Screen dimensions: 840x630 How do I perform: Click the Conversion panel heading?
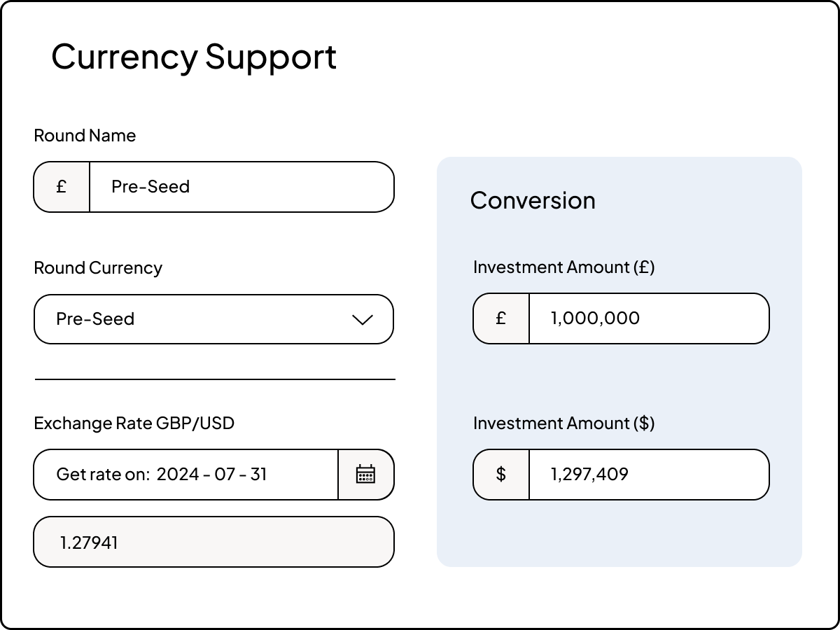[x=533, y=201]
